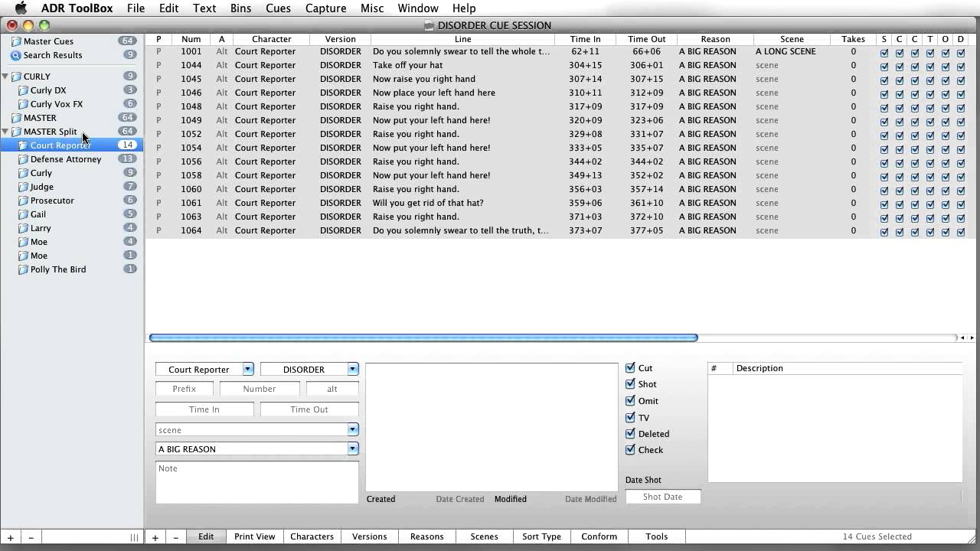Click the CURLY bin folder icon
Image resolution: width=980 pixels, height=551 pixels.
point(15,77)
